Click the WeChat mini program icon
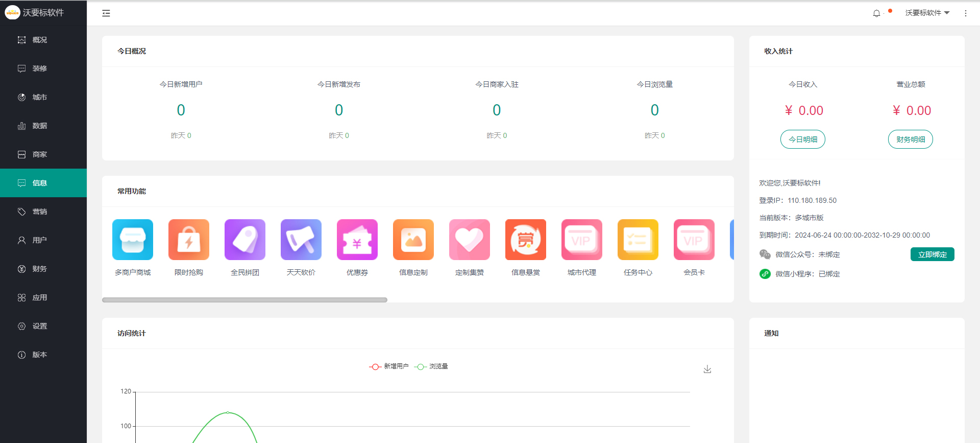980x443 pixels. (x=765, y=274)
